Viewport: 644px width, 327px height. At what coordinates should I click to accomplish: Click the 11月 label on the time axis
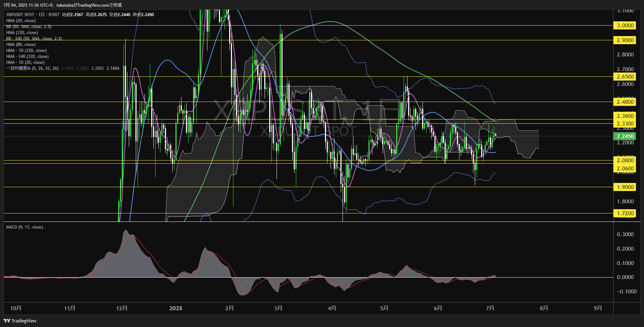[70, 308]
